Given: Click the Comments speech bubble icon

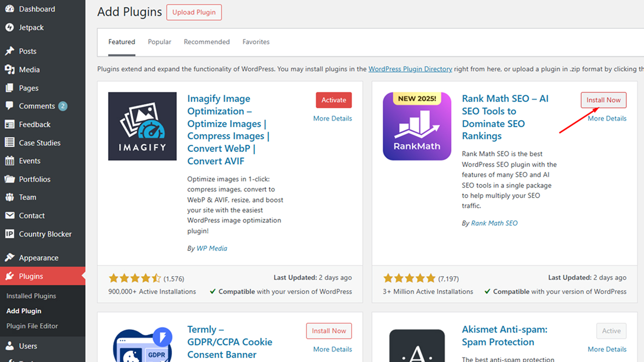Looking at the screenshot, I should pyautogui.click(x=10, y=106).
